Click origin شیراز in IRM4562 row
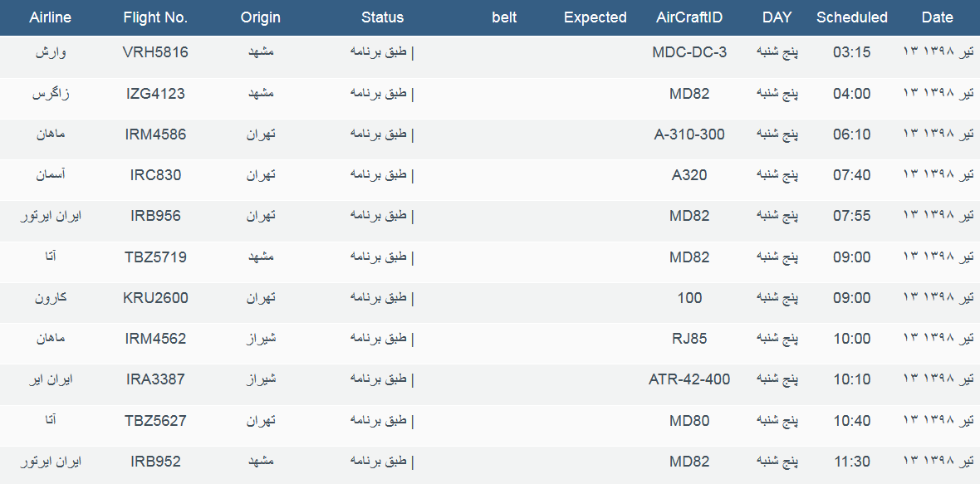980x484 pixels. [x=262, y=338]
